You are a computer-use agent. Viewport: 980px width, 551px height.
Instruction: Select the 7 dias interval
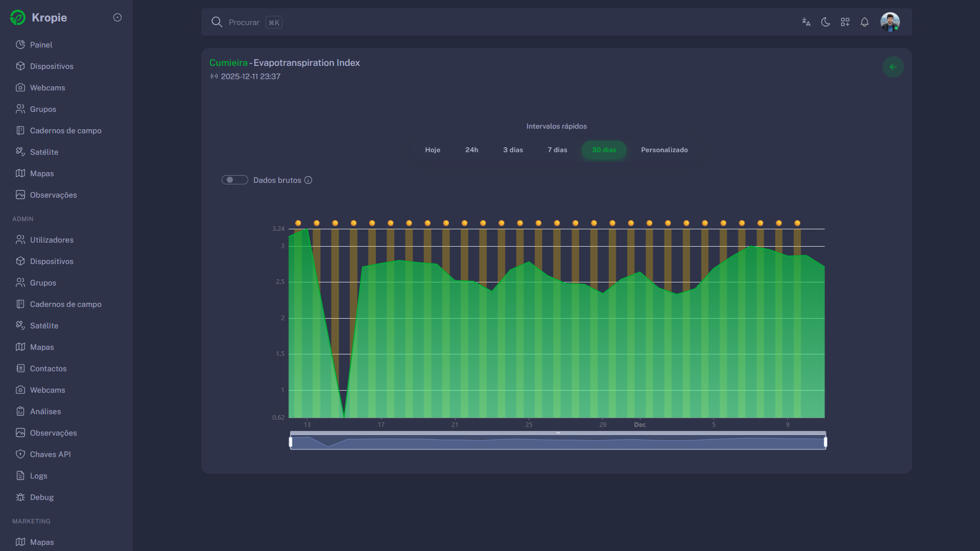pos(557,150)
